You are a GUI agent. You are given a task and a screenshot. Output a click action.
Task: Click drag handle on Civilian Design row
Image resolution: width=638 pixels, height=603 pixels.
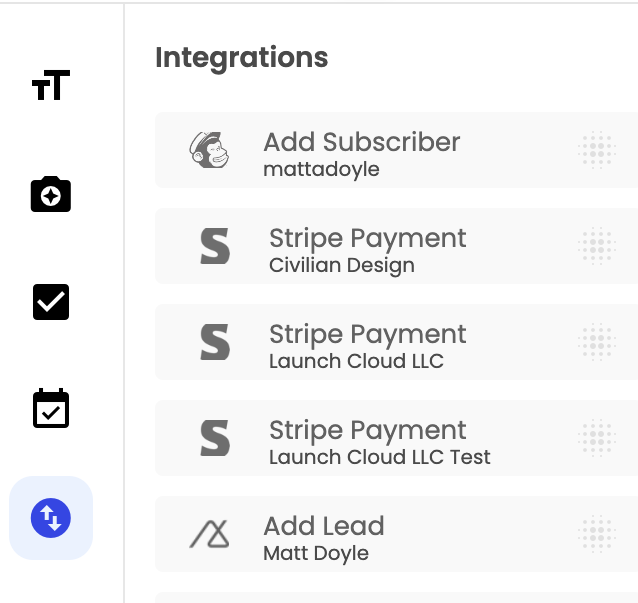[x=597, y=246]
